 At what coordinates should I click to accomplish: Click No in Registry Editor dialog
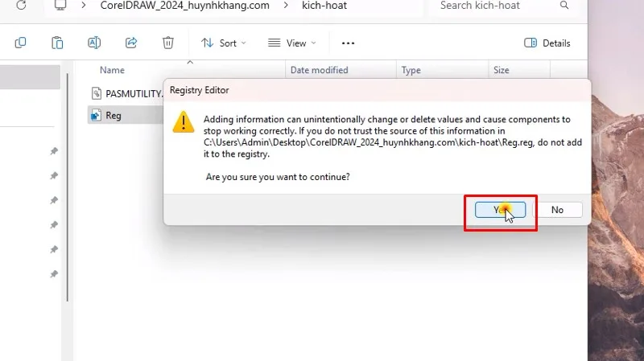(557, 210)
